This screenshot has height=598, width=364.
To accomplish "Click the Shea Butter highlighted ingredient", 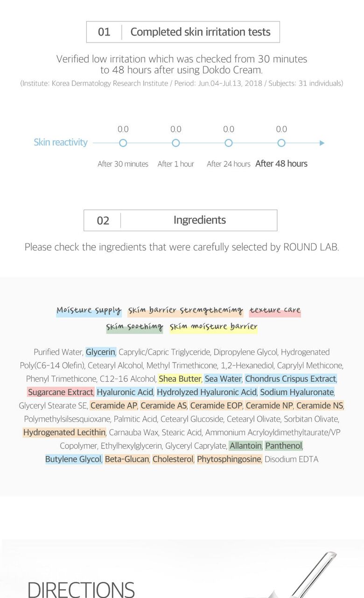I will tap(180, 378).
